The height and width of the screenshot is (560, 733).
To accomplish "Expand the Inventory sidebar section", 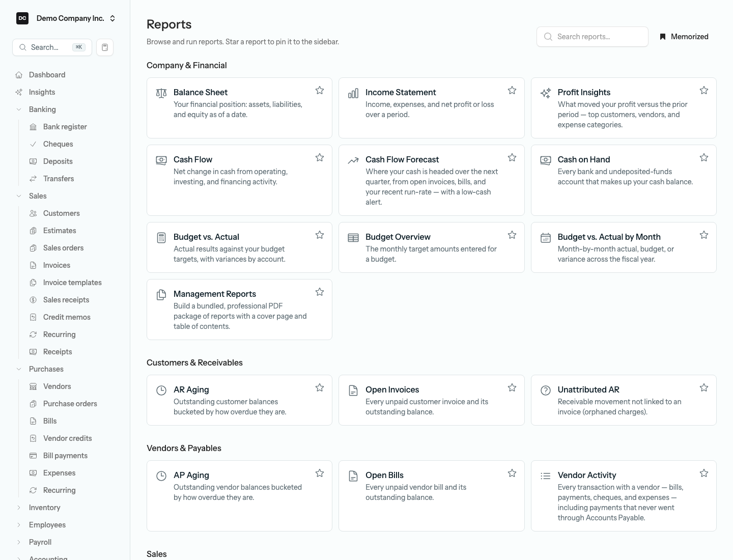I will (19, 508).
